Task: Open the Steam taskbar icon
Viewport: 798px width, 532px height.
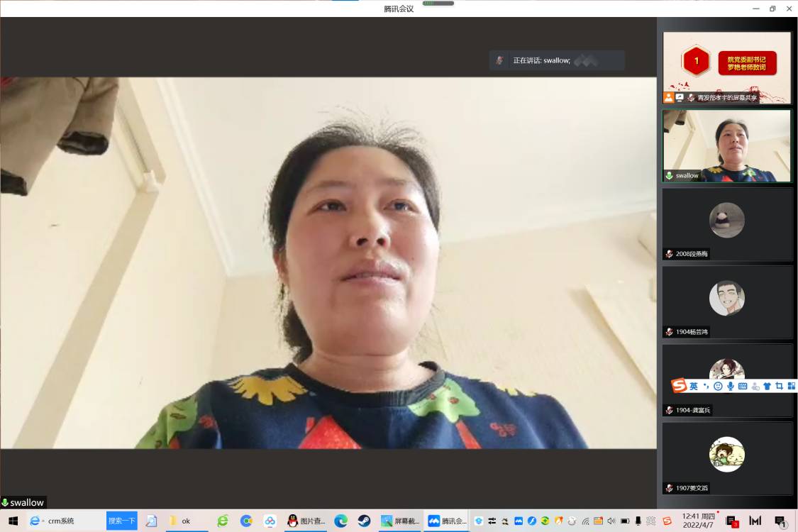Action: pyautogui.click(x=364, y=521)
